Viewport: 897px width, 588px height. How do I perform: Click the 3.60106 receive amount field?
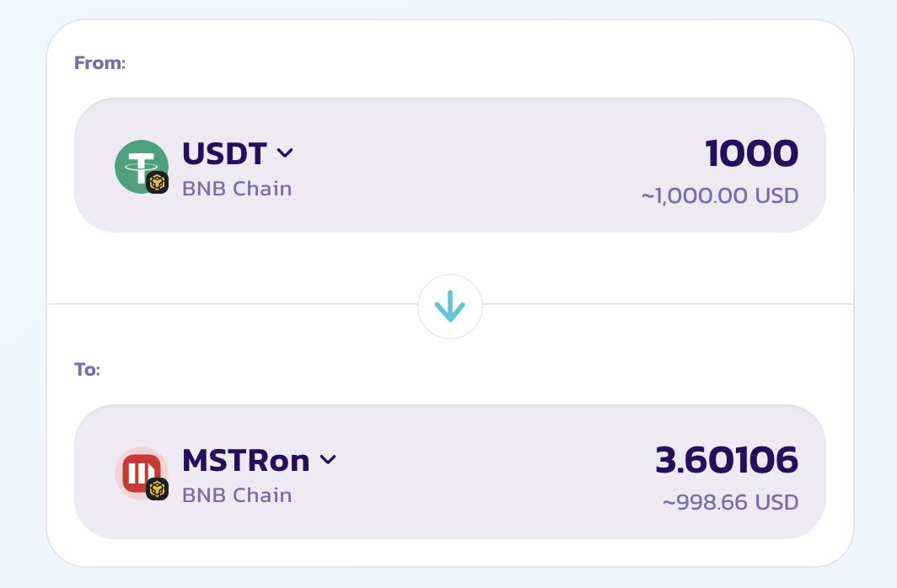(727, 460)
